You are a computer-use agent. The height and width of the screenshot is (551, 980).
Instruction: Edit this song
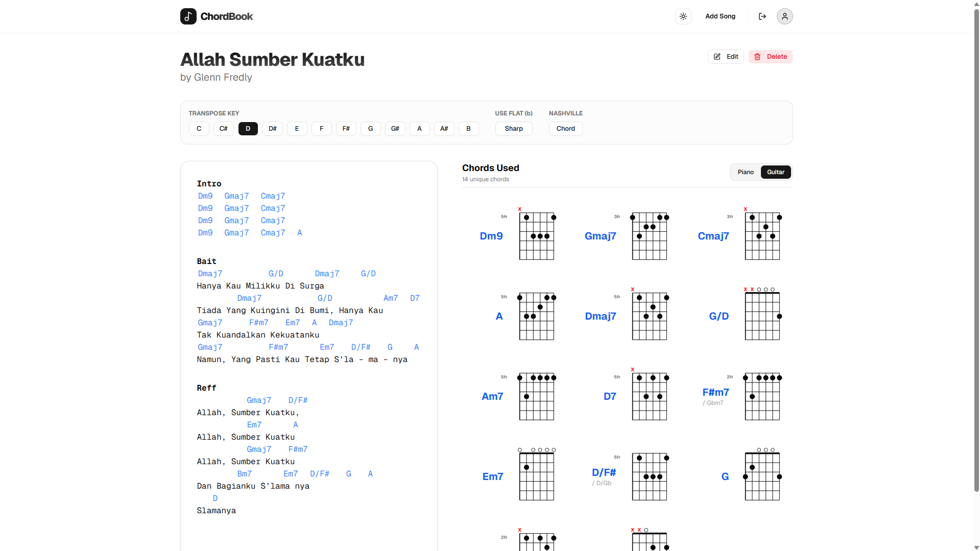pos(726,57)
